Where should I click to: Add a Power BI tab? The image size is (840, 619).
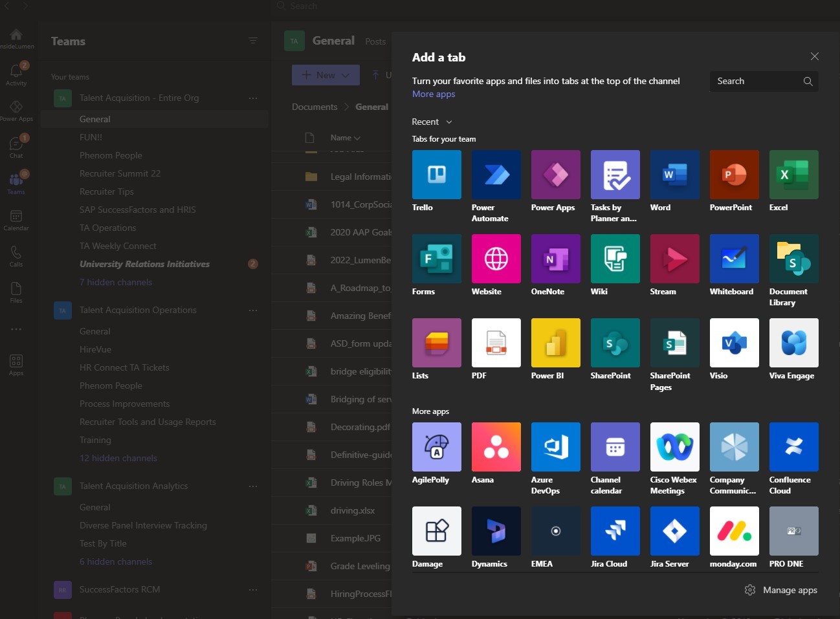click(555, 343)
